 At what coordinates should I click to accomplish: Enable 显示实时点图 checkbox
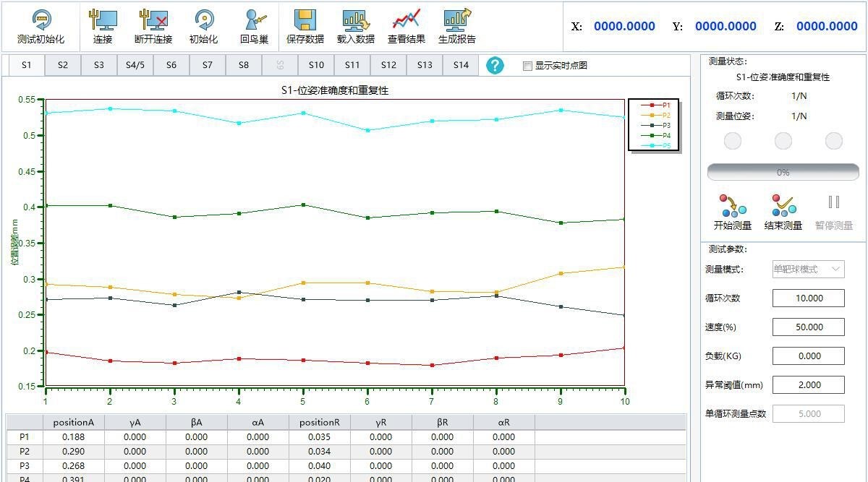[x=527, y=66]
